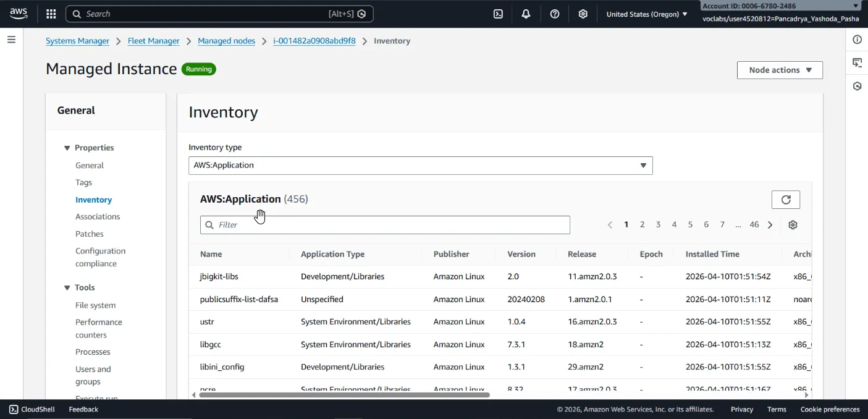Image resolution: width=868 pixels, height=419 pixels.
Task: Go to the previous inventory page arrow
Action: [x=610, y=224]
